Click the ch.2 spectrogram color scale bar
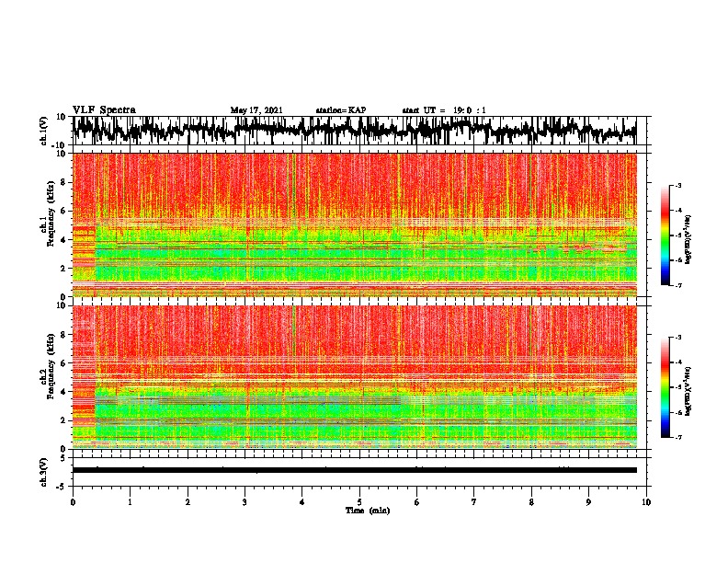Viewport: 728px width, 563px height. [665, 387]
